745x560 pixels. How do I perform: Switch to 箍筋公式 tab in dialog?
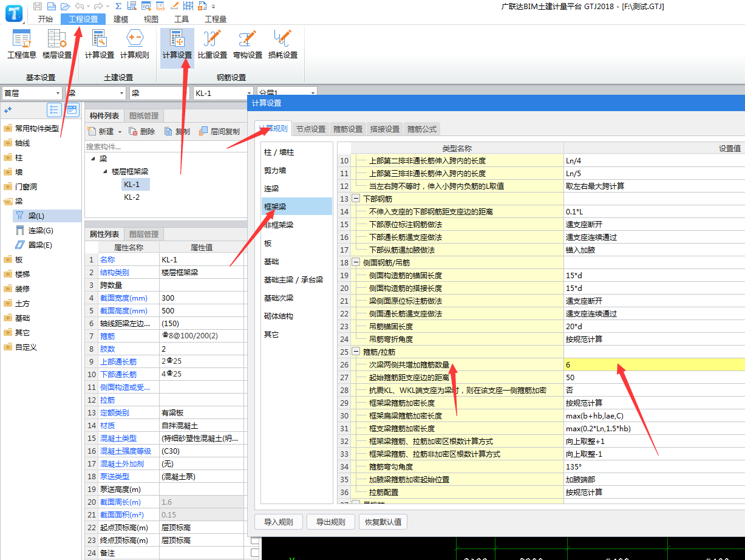click(x=422, y=129)
